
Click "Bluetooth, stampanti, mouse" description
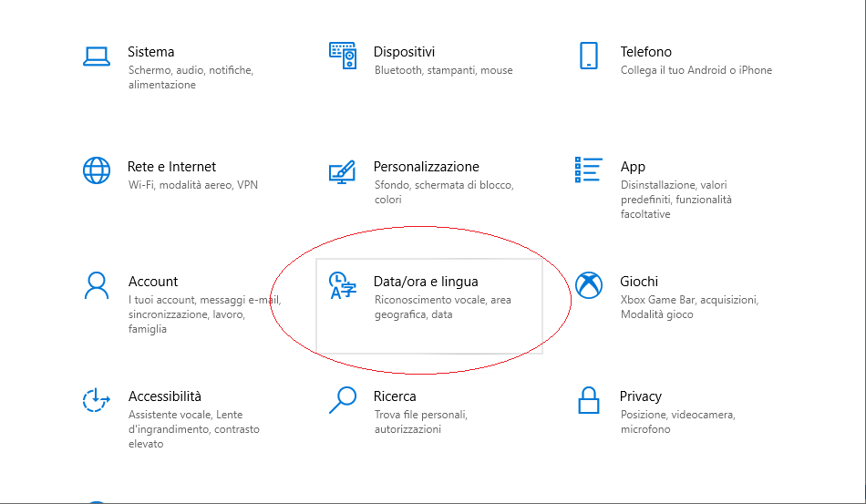(444, 70)
